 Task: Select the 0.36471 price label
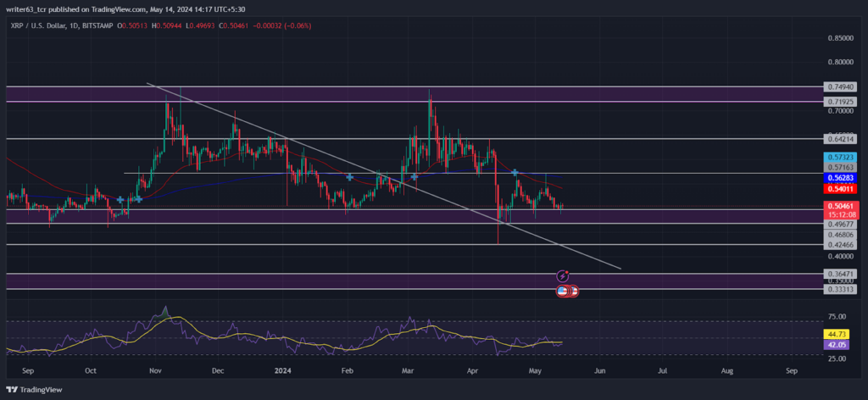[840, 274]
